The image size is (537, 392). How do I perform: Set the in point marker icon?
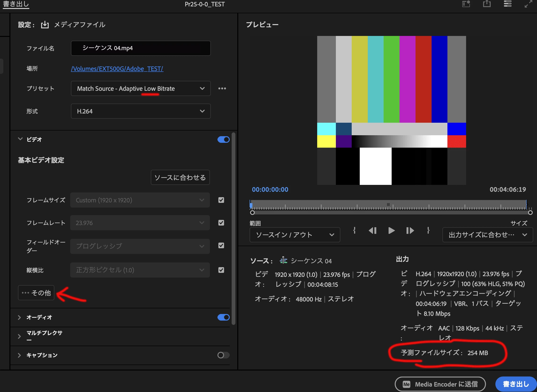pos(354,231)
